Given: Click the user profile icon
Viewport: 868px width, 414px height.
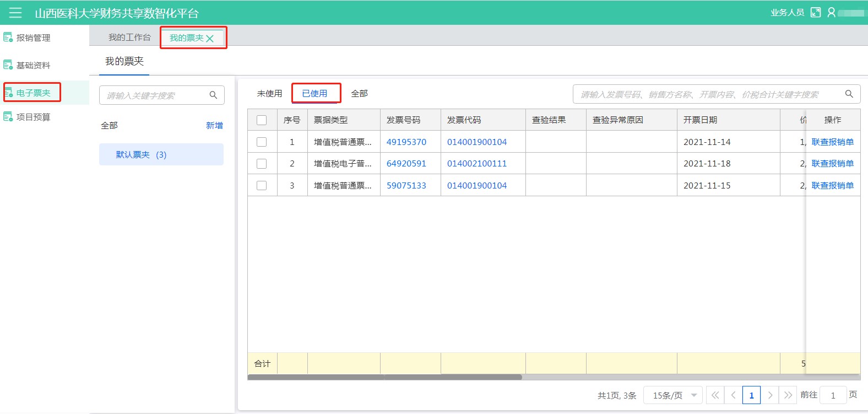Looking at the screenshot, I should pyautogui.click(x=831, y=12).
